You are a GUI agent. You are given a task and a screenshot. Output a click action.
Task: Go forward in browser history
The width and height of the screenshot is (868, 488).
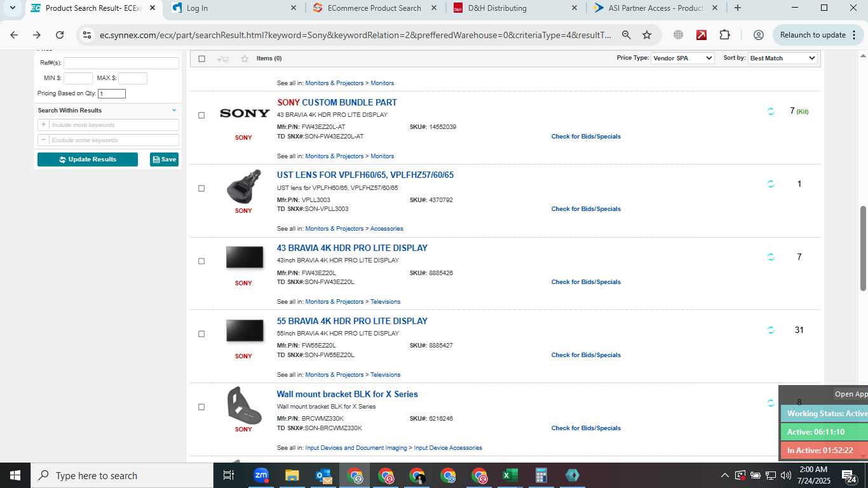(37, 35)
